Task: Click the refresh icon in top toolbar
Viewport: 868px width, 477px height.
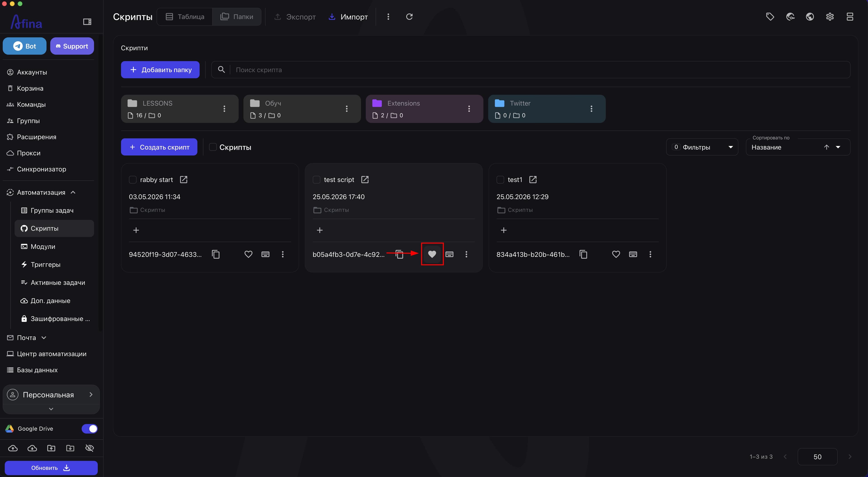Action: coord(409,17)
